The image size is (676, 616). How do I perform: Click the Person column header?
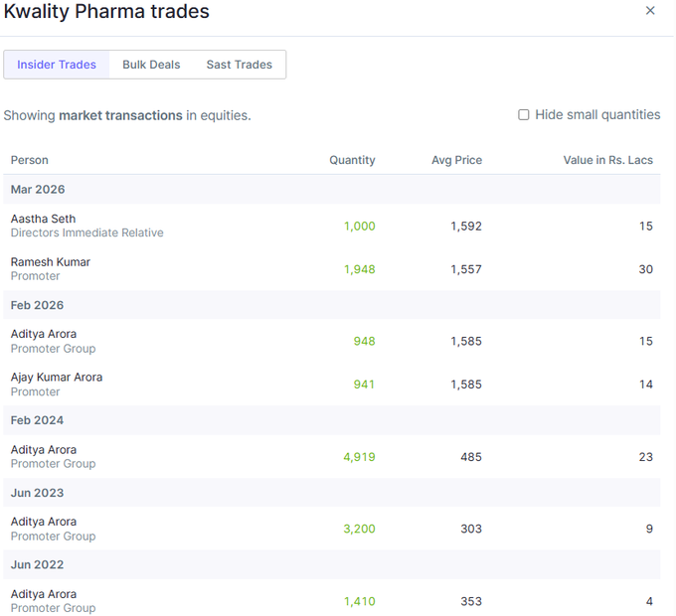click(30, 160)
